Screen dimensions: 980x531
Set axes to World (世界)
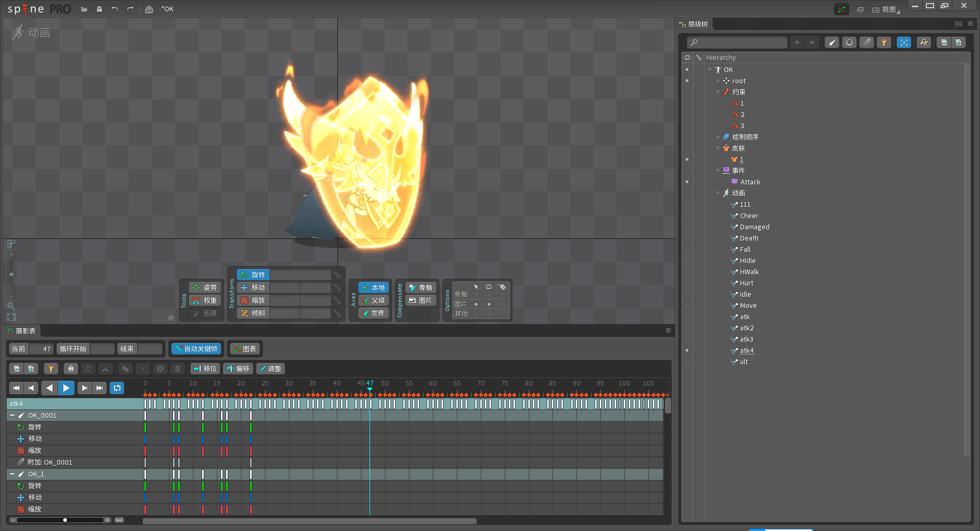[374, 313]
